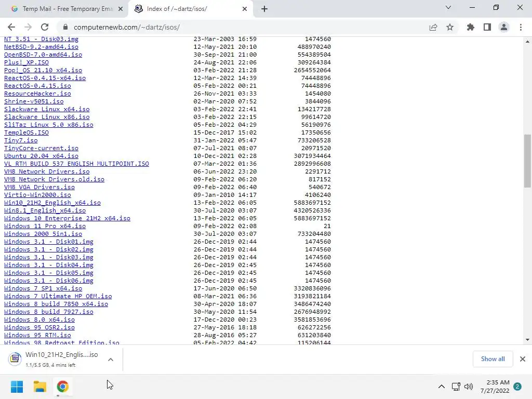Download Windows 11 Pro x64.iso
532x399 pixels.
click(45, 227)
